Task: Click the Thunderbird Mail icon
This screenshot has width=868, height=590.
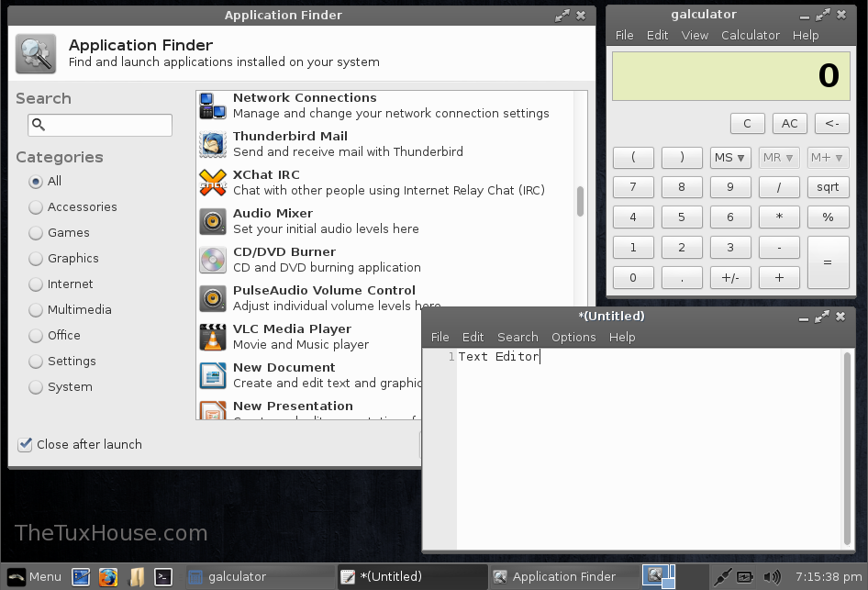Action: point(213,144)
